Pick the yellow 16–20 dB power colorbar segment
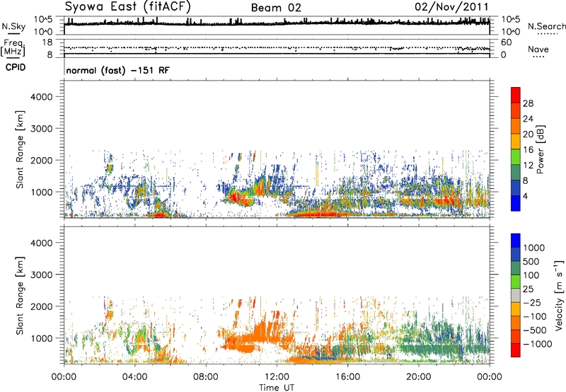Screen dimensions: 566x392 click(x=516, y=142)
